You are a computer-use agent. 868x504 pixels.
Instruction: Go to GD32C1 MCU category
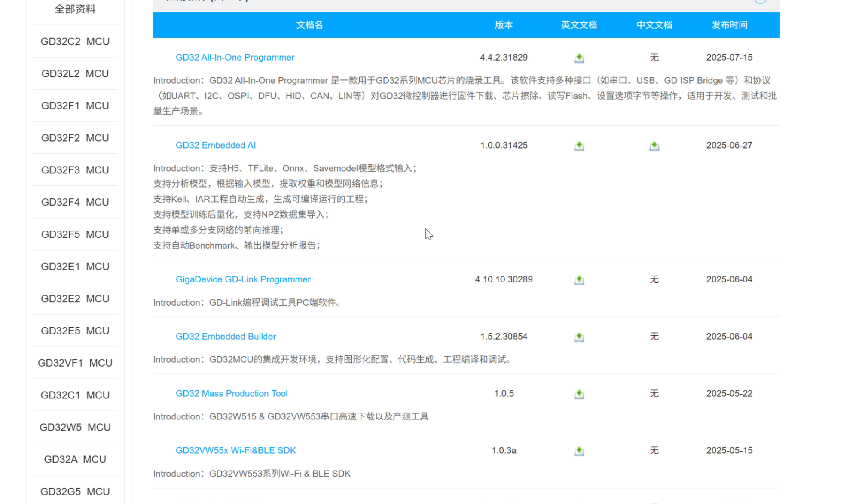[75, 395]
